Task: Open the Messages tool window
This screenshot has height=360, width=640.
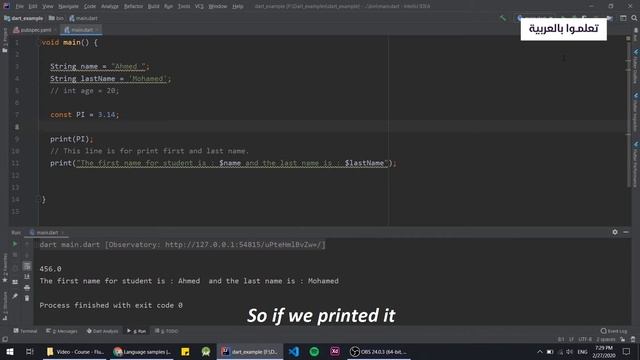Action: click(x=62, y=331)
